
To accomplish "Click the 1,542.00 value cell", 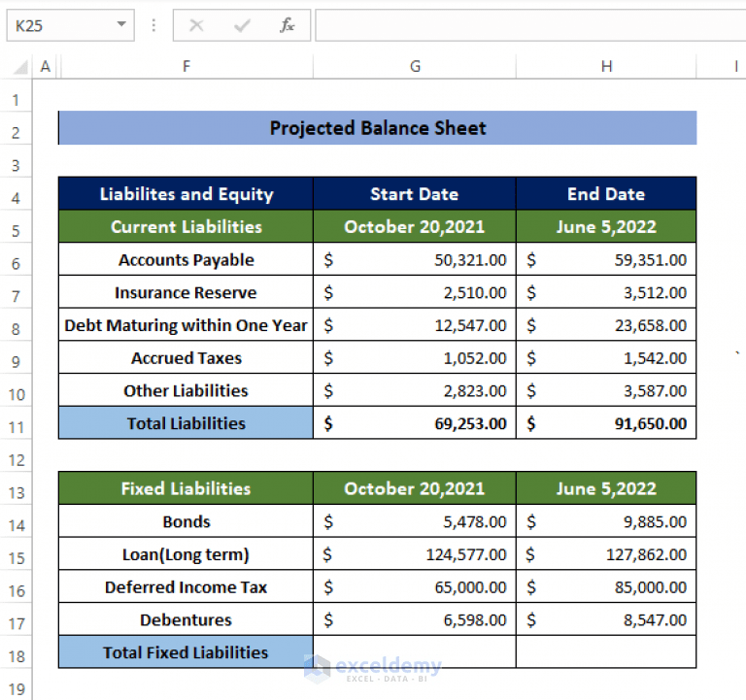I will (606, 357).
